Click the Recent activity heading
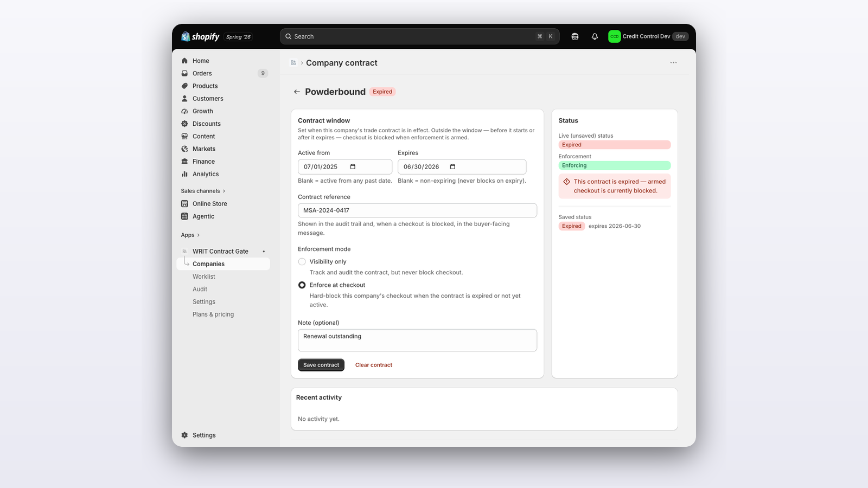This screenshot has width=868, height=488. [319, 397]
